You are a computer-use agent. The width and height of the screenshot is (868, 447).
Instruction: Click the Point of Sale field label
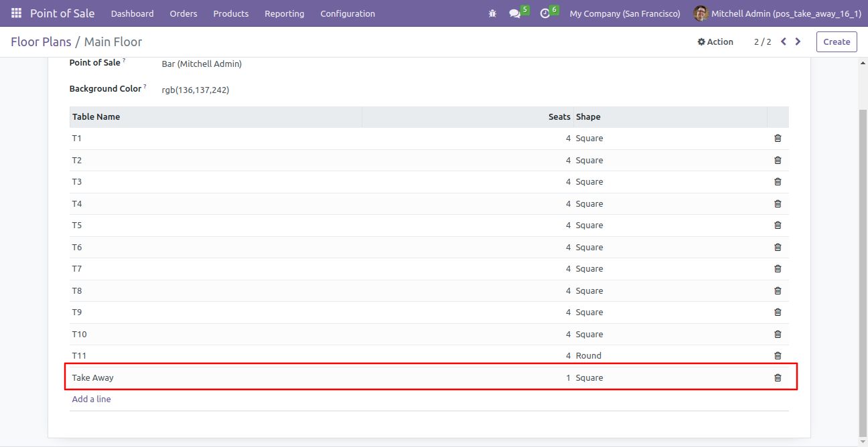click(x=95, y=63)
